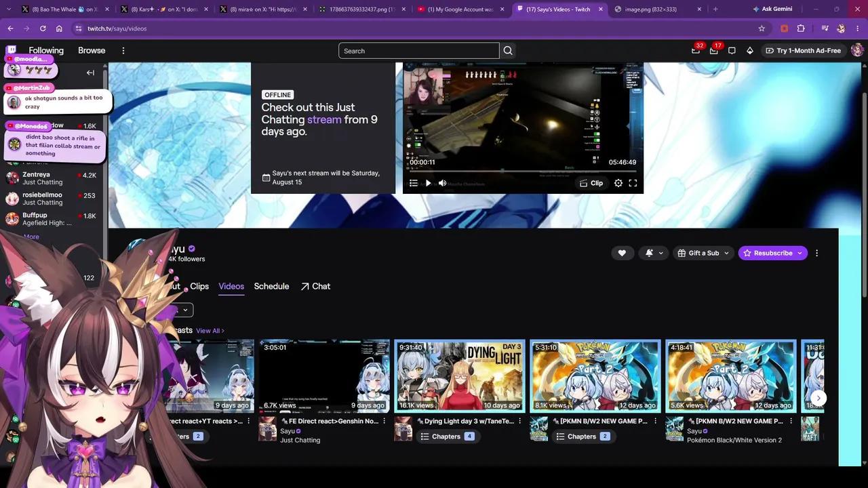Focus the Twitch search field
Screen dimensions: 868x488
[419, 51]
